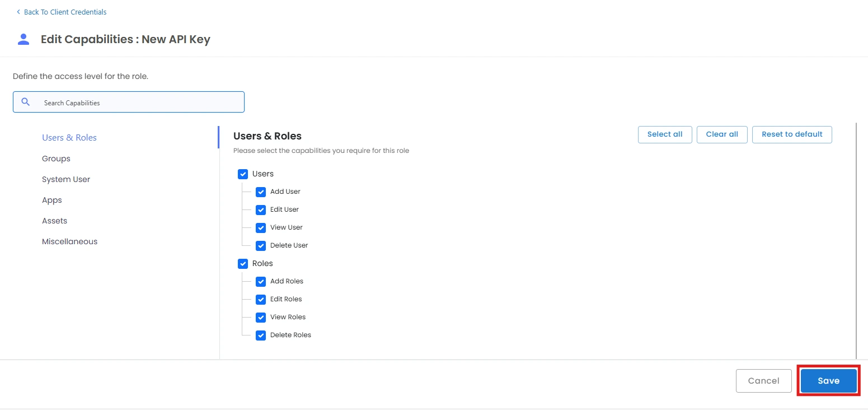The width and height of the screenshot is (868, 410).
Task: Uncheck the Delete Roles checkbox
Action: pos(261,335)
